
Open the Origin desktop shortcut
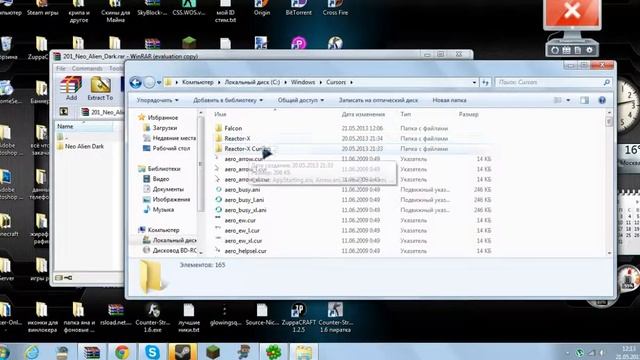click(262, 8)
